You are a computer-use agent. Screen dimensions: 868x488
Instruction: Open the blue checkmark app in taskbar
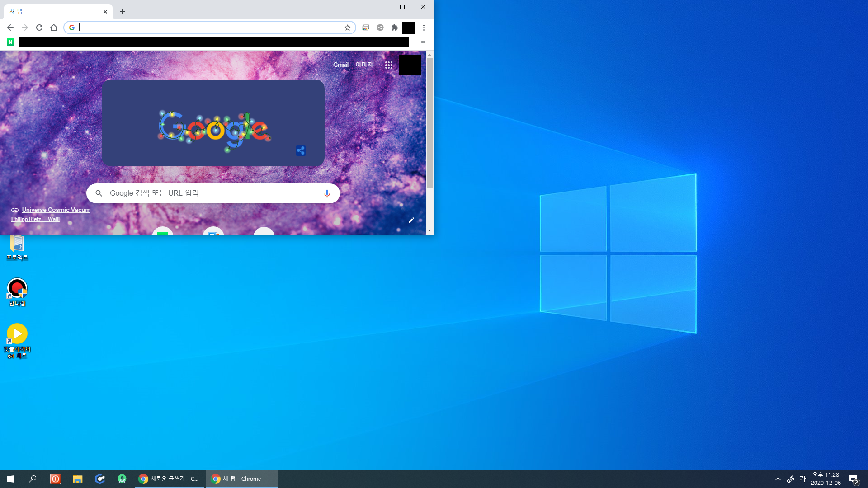[100, 479]
